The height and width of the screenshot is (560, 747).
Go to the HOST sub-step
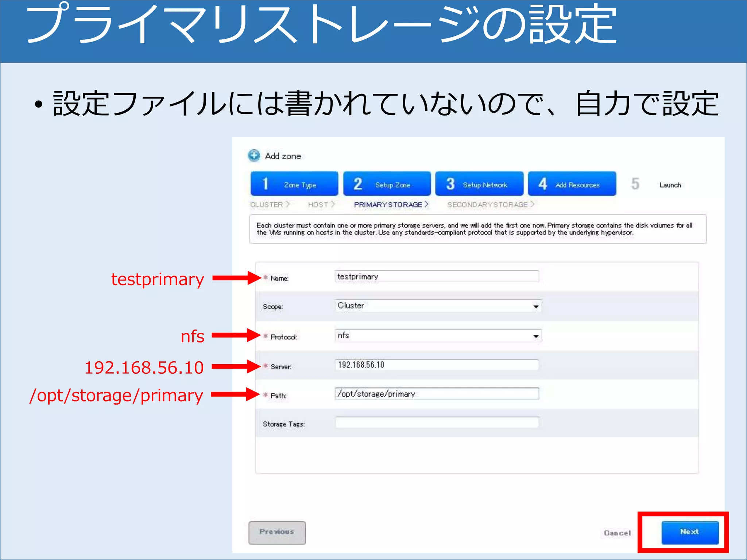321,205
